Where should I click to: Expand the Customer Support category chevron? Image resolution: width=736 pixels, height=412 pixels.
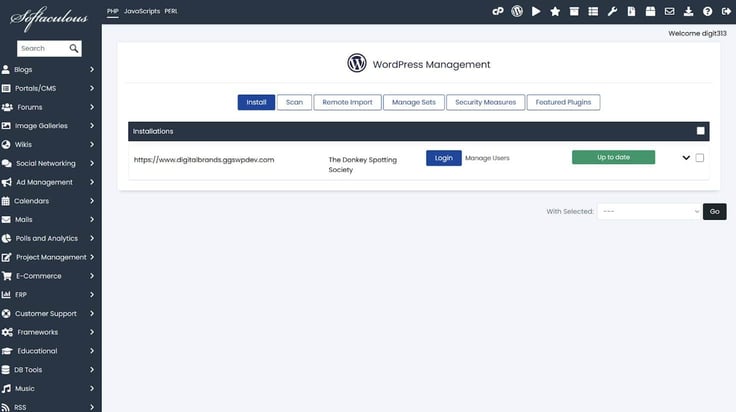tap(92, 313)
